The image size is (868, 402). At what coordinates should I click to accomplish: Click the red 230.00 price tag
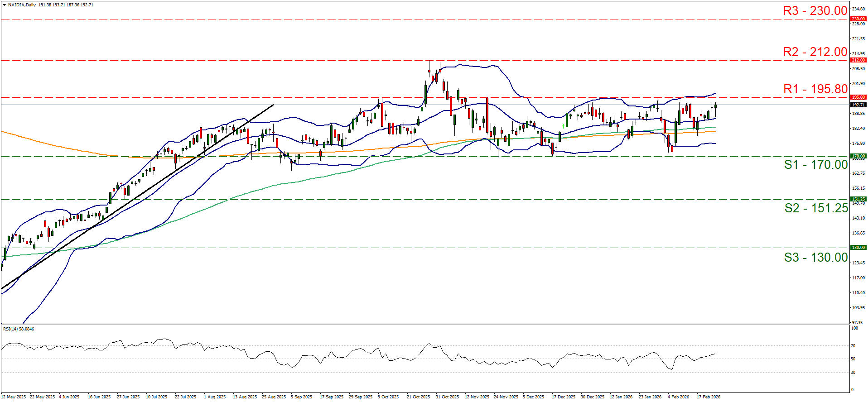tap(858, 19)
